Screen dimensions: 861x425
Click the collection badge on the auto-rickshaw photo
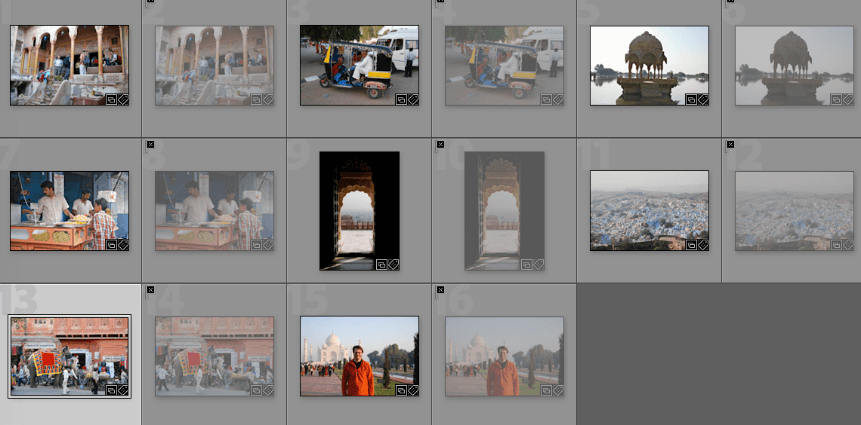401,99
